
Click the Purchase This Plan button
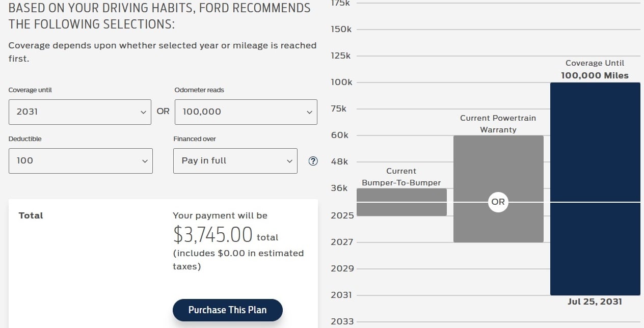[x=227, y=310]
